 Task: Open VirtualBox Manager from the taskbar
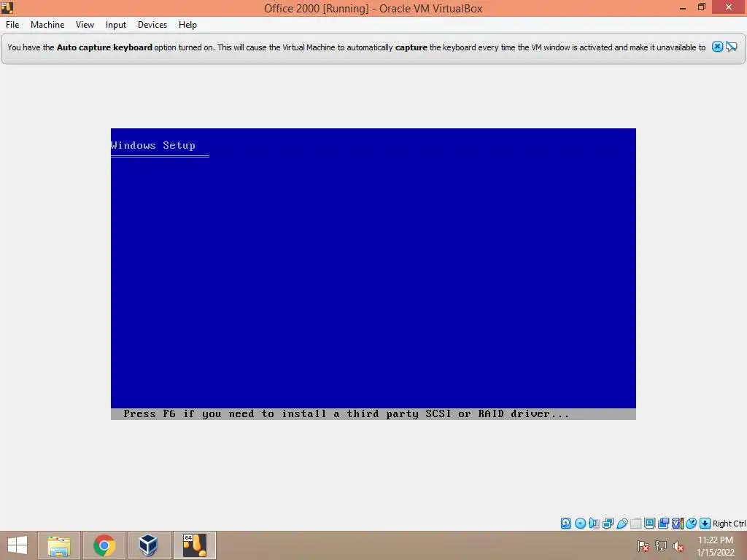coord(149,545)
